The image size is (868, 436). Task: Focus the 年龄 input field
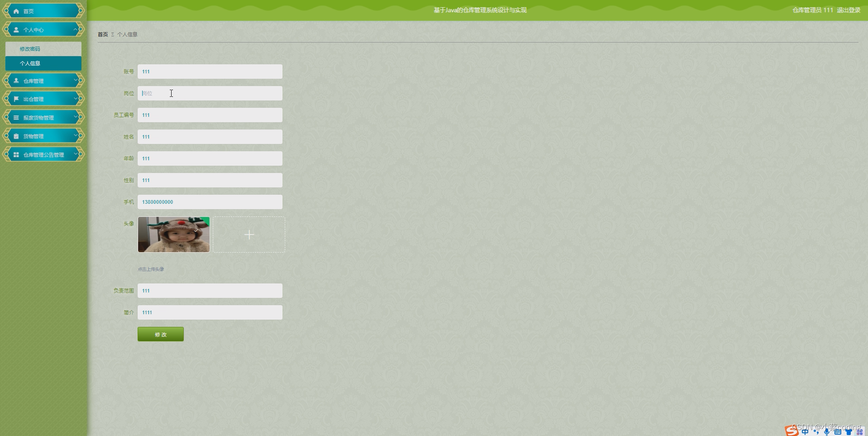pyautogui.click(x=210, y=158)
